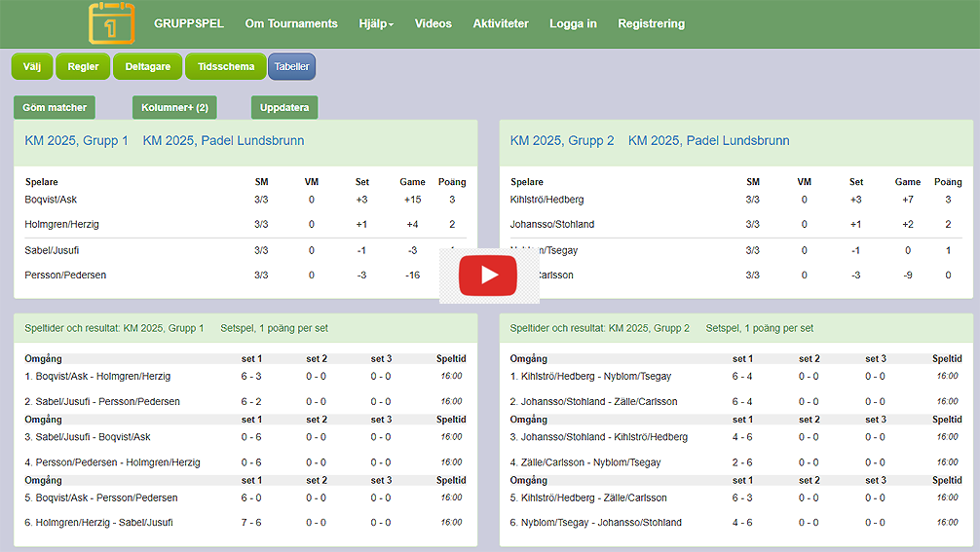The width and height of the screenshot is (980, 552).
Task: Open the KM 2025, Grupp 1 heading link
Action: point(76,140)
